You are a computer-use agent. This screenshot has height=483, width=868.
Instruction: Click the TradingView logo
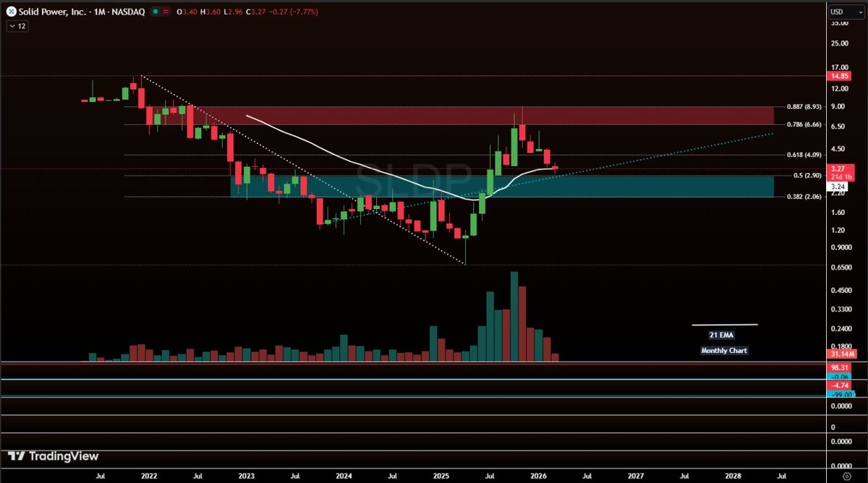(x=53, y=456)
